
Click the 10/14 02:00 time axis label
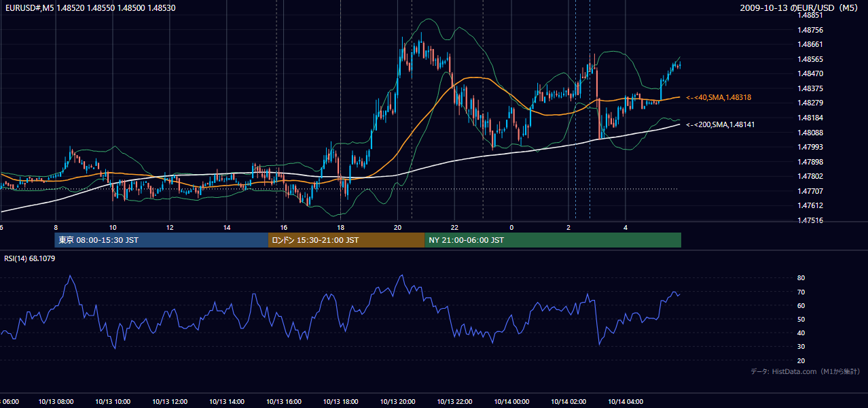coord(568,402)
